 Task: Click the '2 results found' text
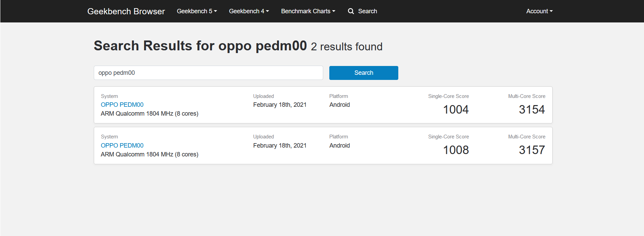pyautogui.click(x=347, y=47)
